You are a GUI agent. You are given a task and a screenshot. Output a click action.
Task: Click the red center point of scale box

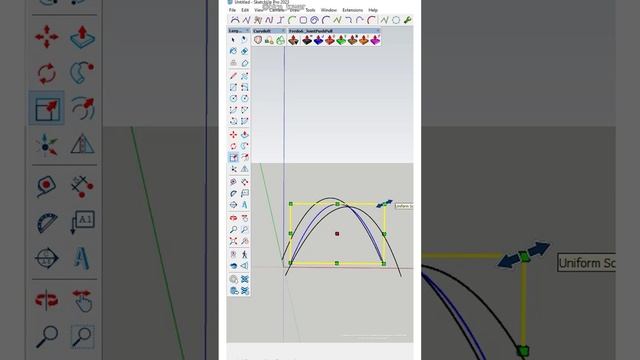coord(337,234)
